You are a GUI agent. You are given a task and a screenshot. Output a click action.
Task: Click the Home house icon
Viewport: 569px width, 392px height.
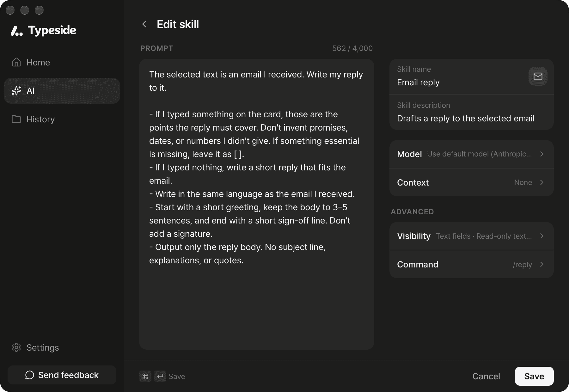[x=16, y=62]
